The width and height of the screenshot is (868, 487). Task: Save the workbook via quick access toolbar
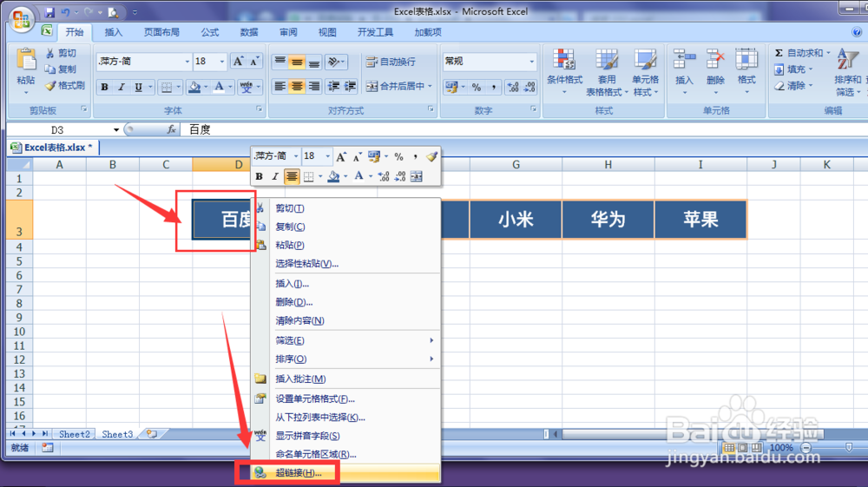point(49,11)
